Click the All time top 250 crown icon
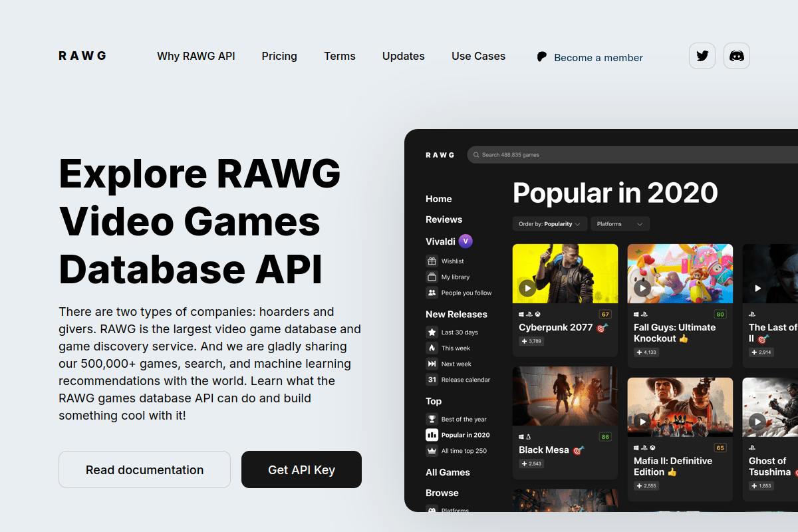Screen dimensions: 798x532 [x=432, y=451]
